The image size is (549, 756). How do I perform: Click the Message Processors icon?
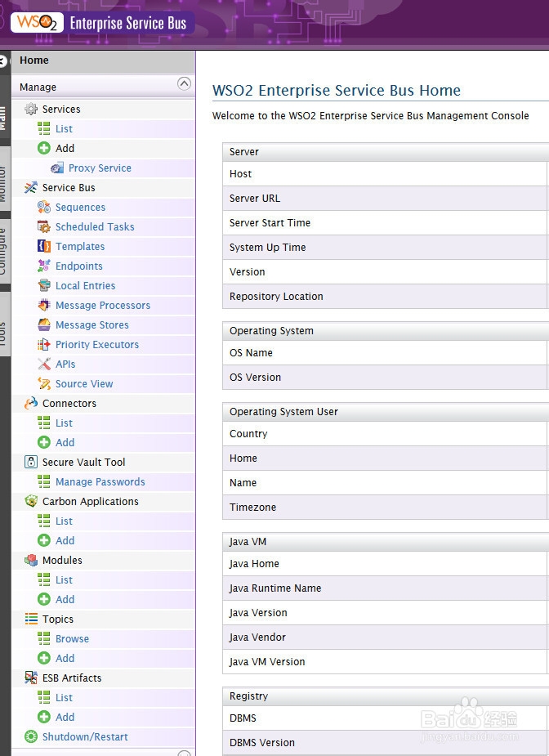44,305
